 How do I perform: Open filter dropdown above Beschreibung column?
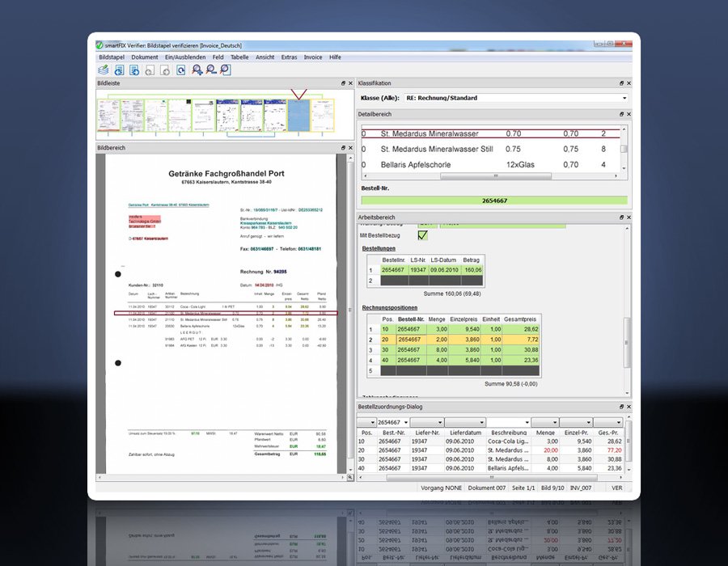(x=527, y=423)
